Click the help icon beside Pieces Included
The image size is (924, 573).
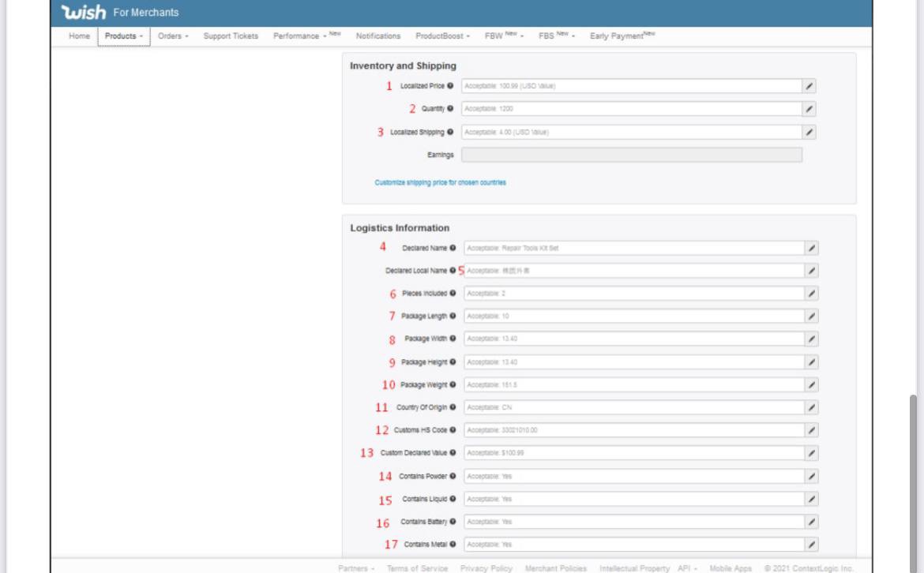click(453, 294)
